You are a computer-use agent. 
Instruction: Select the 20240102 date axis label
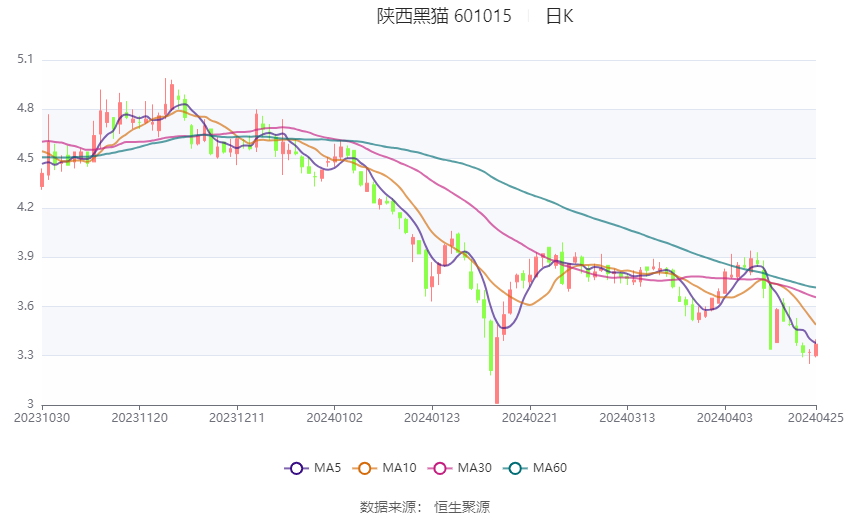334,416
